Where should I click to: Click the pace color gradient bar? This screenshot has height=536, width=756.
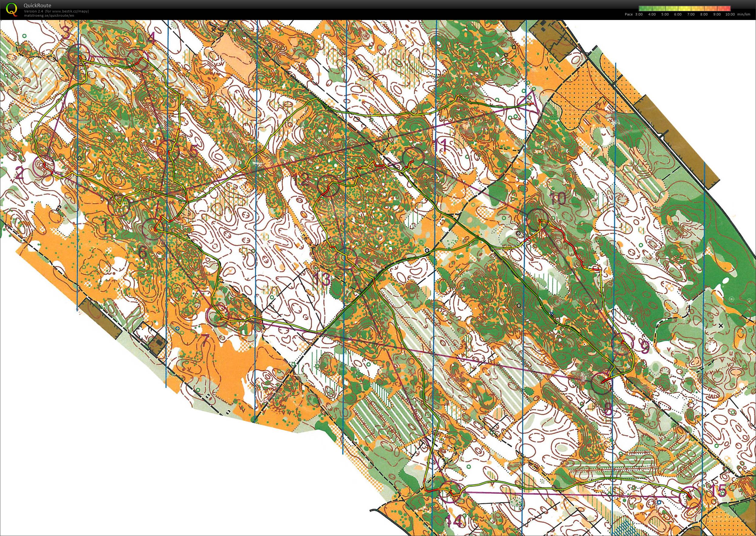(685, 9)
